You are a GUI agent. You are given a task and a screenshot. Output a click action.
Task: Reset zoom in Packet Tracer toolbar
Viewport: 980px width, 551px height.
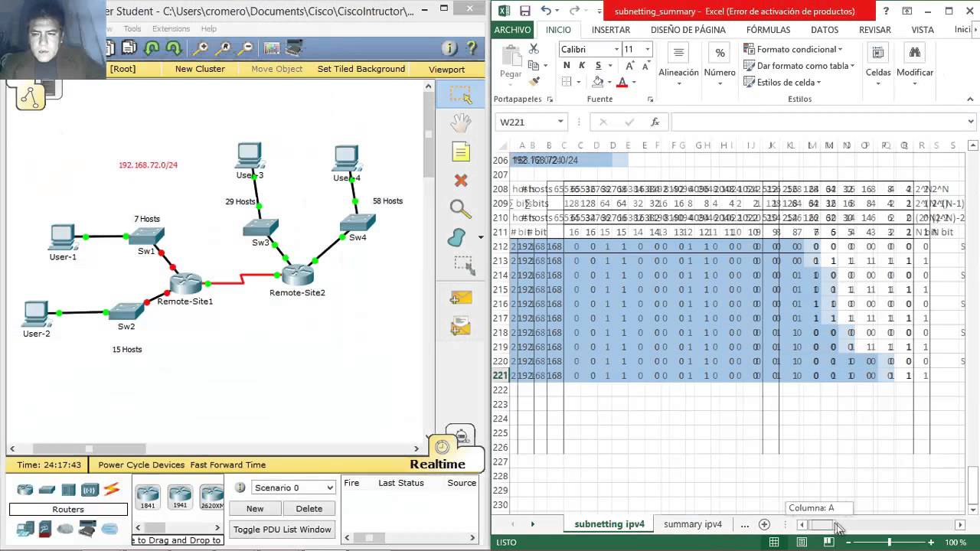tap(224, 48)
